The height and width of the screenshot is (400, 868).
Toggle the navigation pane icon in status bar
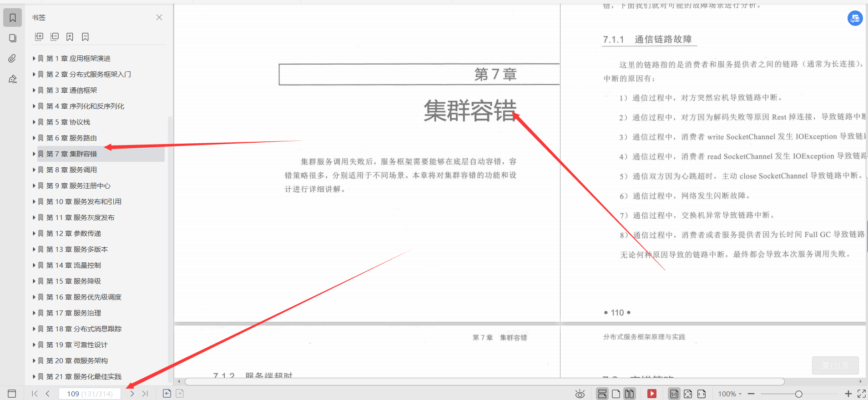coord(12,394)
